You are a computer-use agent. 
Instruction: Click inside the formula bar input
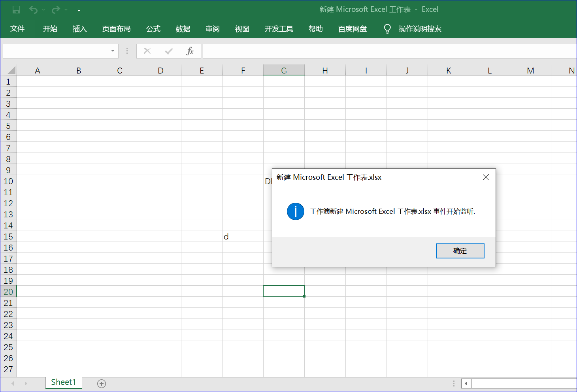tap(390, 51)
